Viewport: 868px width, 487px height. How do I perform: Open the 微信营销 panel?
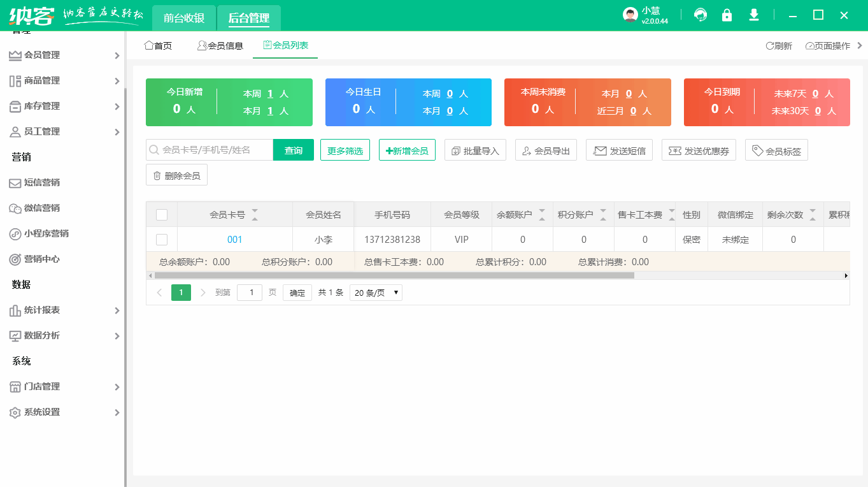tap(41, 208)
